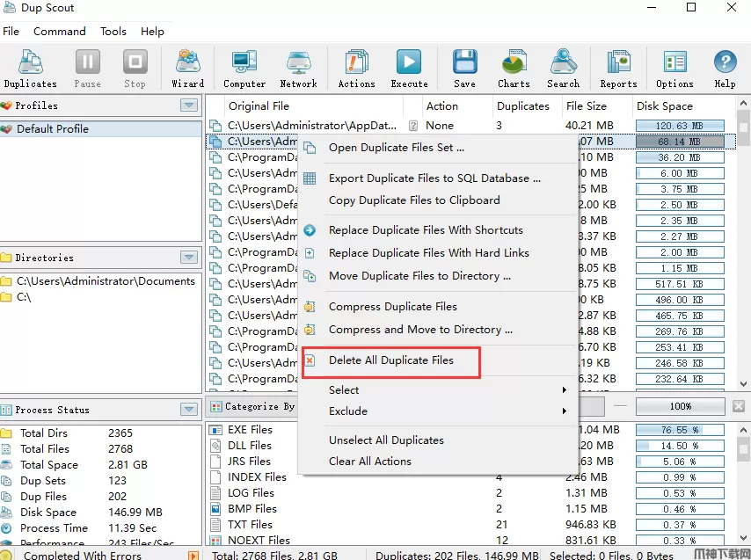
Task: Click the Duplicates toolbar icon
Action: 30,69
